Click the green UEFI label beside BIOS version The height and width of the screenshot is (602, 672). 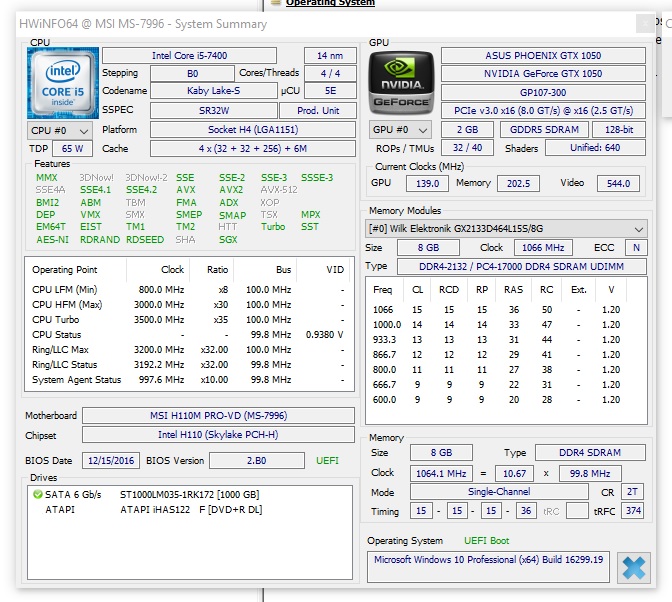point(327,461)
